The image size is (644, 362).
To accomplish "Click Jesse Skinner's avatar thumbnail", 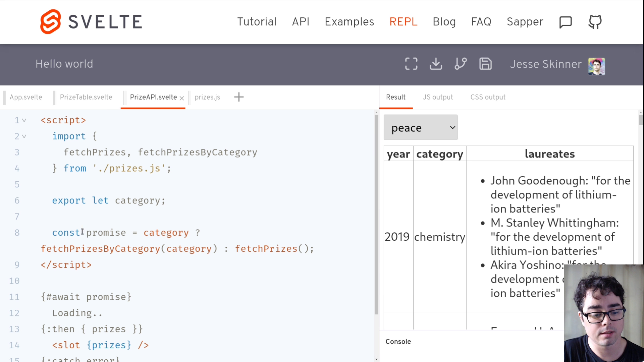I will click(x=596, y=66).
